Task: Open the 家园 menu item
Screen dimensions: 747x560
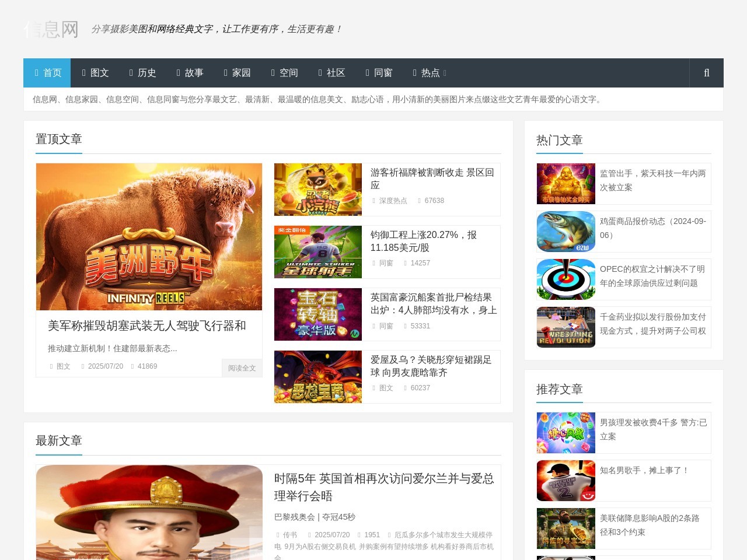Action: pyautogui.click(x=236, y=73)
